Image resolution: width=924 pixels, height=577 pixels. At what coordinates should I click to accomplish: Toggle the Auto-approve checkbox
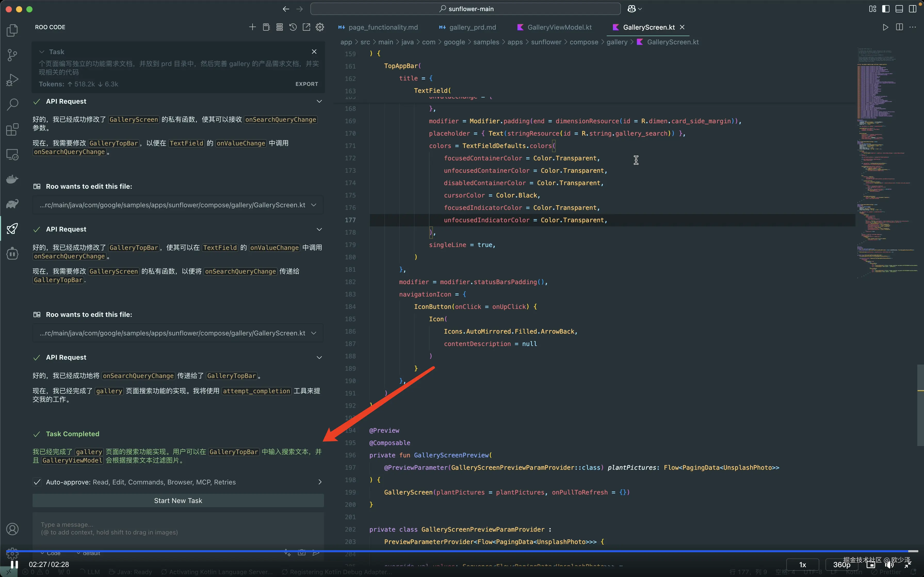[37, 482]
